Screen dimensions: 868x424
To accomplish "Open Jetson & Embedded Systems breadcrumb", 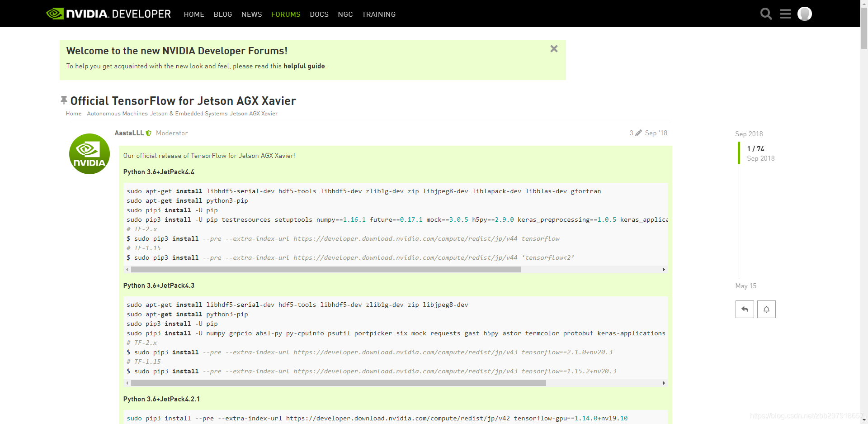I will point(189,114).
